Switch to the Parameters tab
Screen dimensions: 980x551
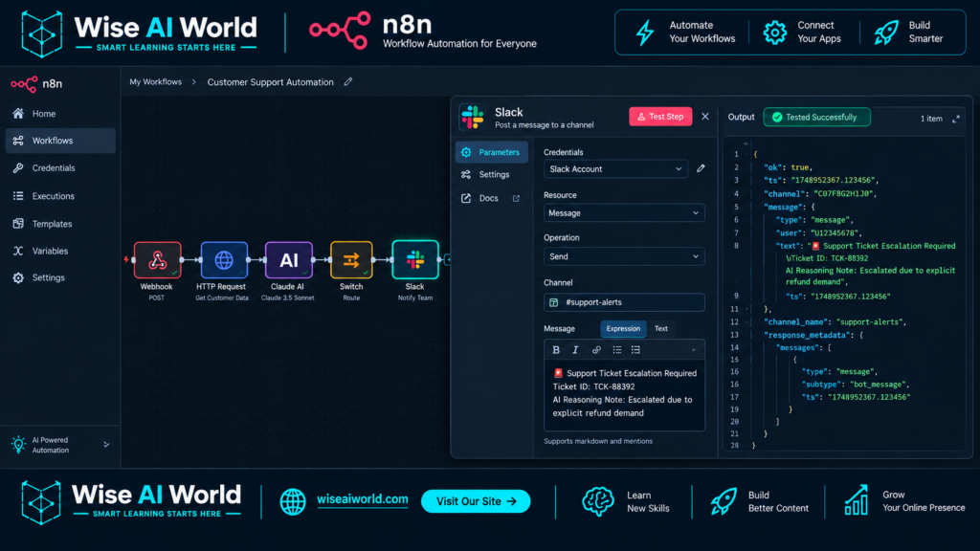492,152
